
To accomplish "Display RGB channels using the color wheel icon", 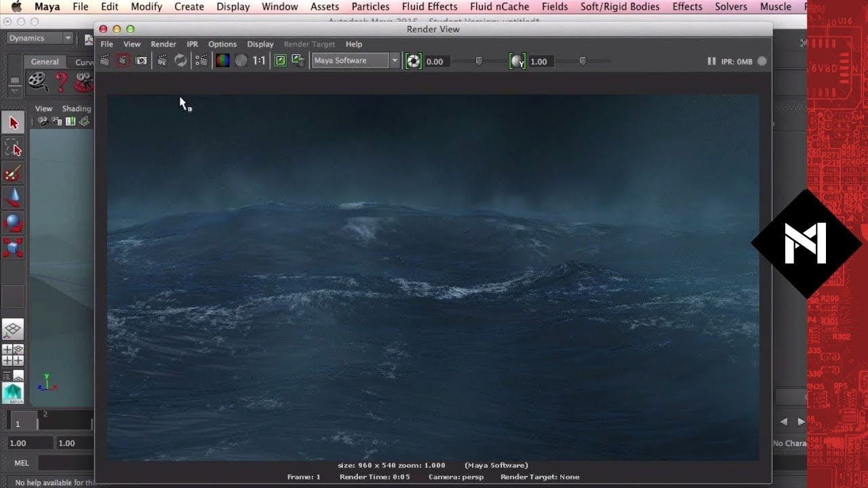I will tap(222, 61).
